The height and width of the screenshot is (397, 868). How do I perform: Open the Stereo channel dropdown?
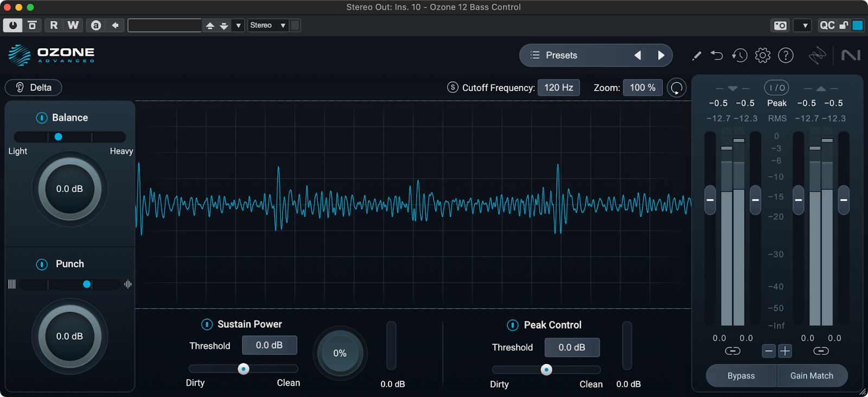(x=267, y=25)
